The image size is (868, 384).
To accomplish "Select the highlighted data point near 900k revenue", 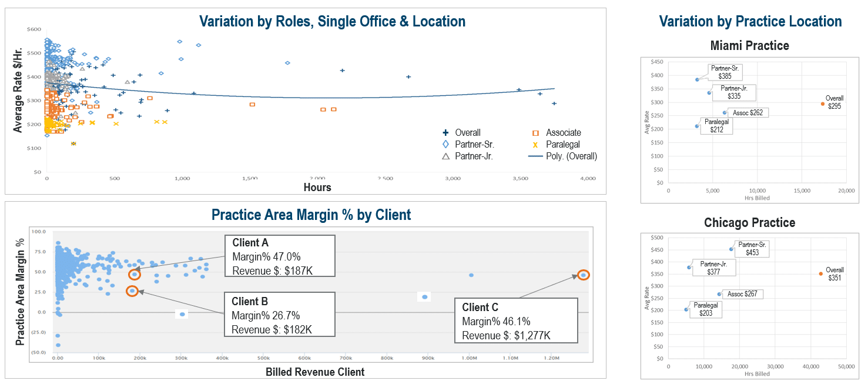I will 425,297.
